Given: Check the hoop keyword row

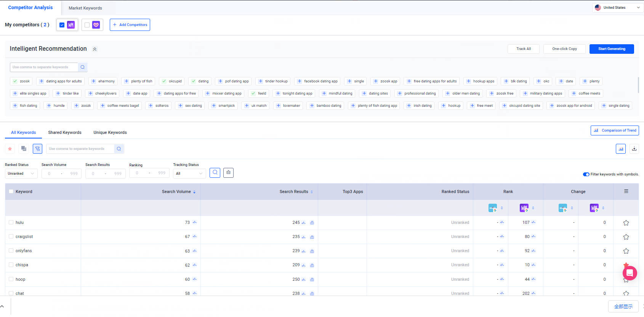Looking at the screenshot, I should point(11,279).
